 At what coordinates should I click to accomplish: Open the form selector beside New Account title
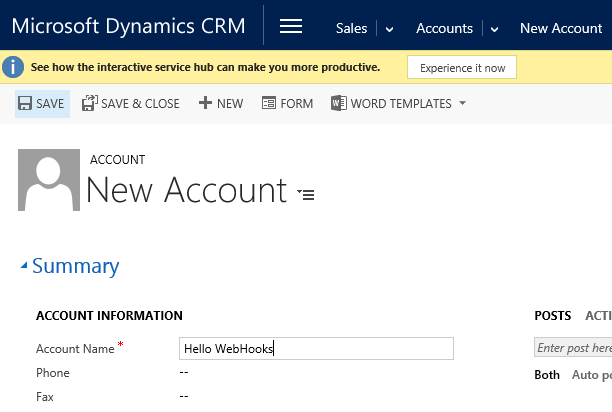(306, 193)
